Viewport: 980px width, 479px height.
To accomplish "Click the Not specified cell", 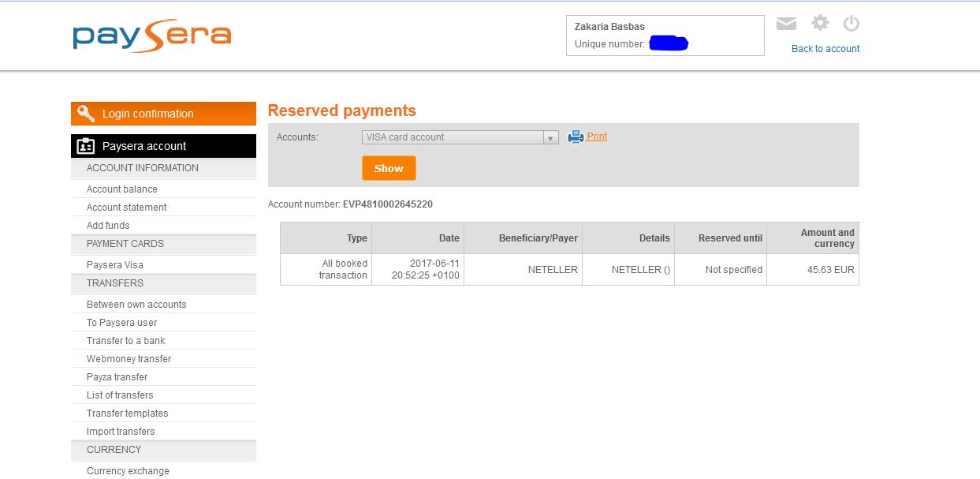I will pos(721,269).
